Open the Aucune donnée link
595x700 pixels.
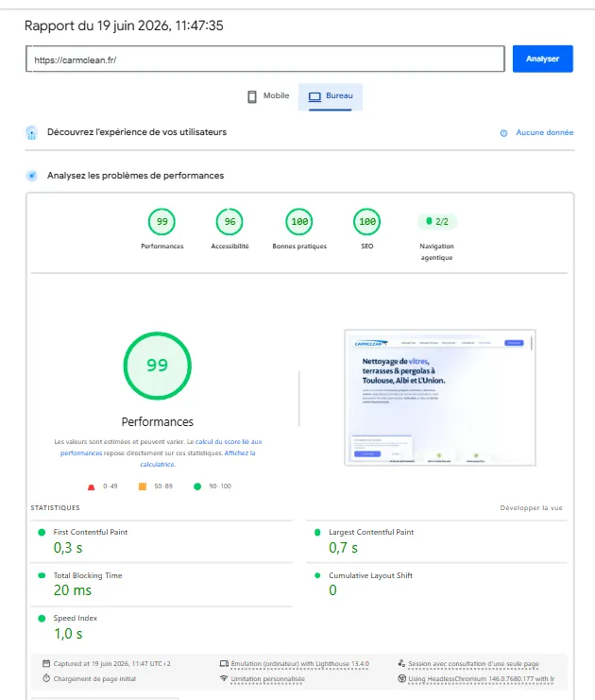click(545, 132)
